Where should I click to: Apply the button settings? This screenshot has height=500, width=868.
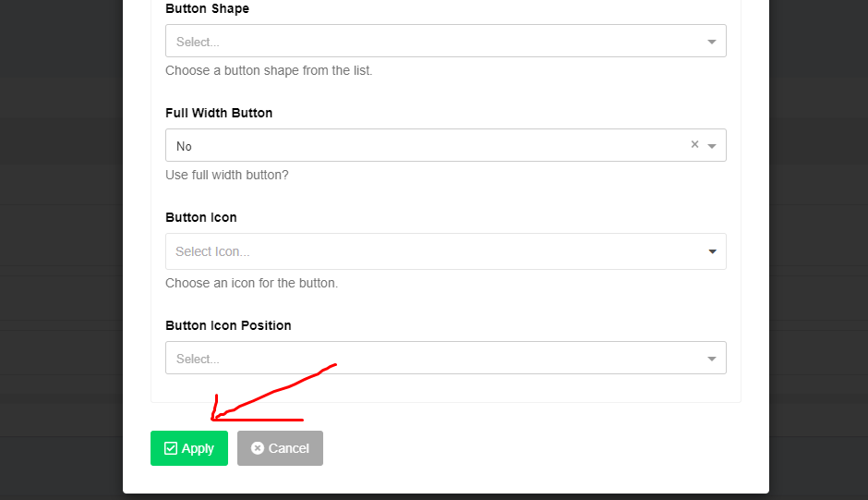(189, 448)
